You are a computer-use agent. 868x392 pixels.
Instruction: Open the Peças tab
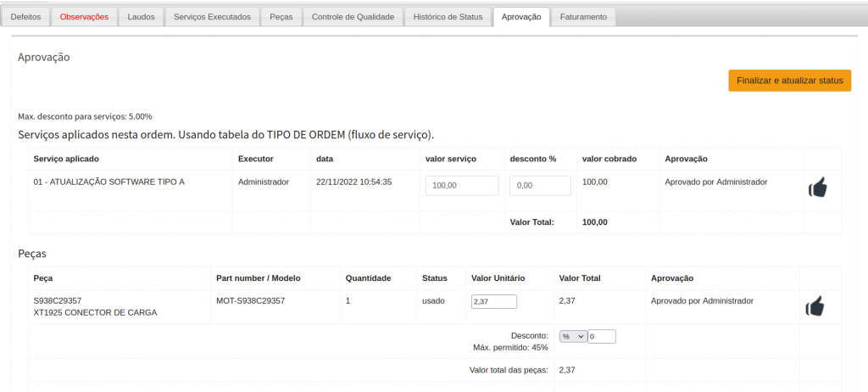tap(281, 17)
